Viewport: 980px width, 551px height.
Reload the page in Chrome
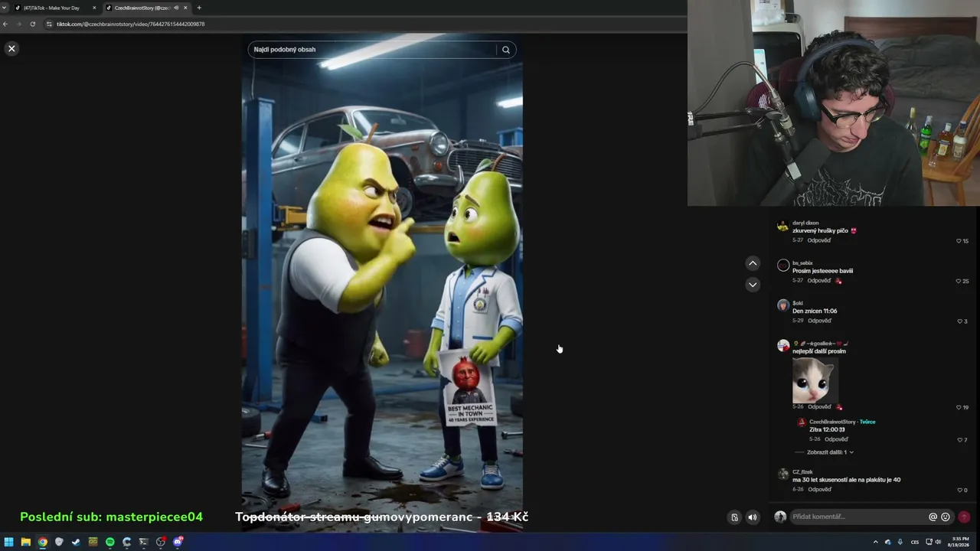click(x=32, y=24)
